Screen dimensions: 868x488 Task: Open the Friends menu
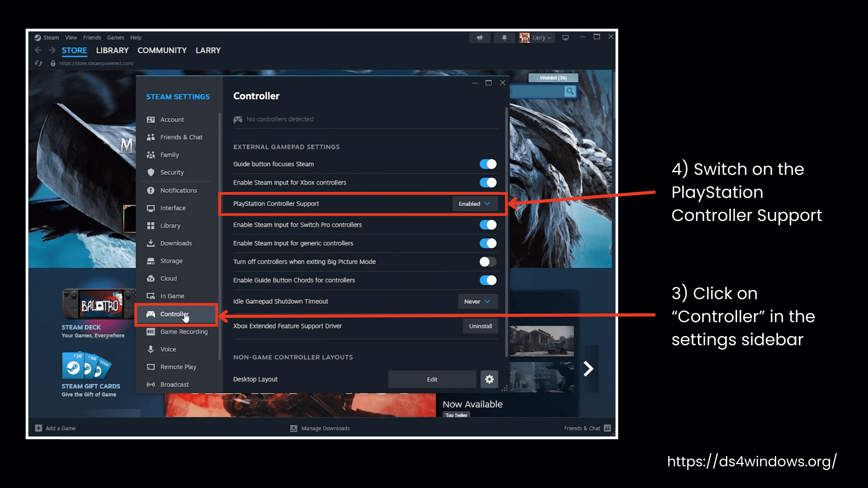[92, 38]
